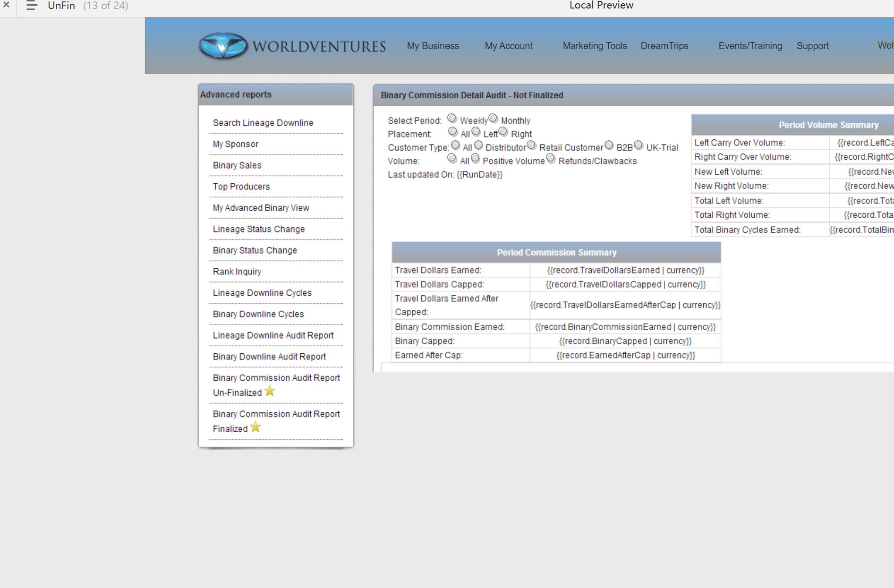Click the TravelDollarsEarnedAfterCap value cell

pos(625,305)
